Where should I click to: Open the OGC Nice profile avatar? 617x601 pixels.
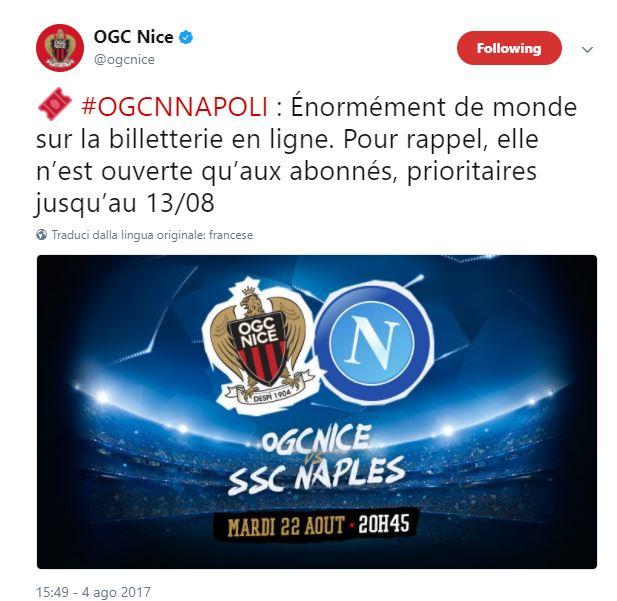click(x=60, y=48)
